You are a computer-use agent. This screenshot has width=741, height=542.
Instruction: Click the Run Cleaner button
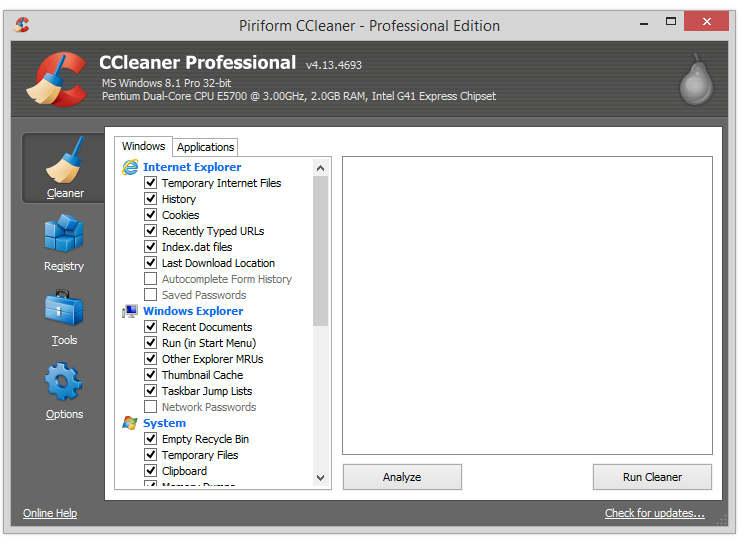point(652,477)
